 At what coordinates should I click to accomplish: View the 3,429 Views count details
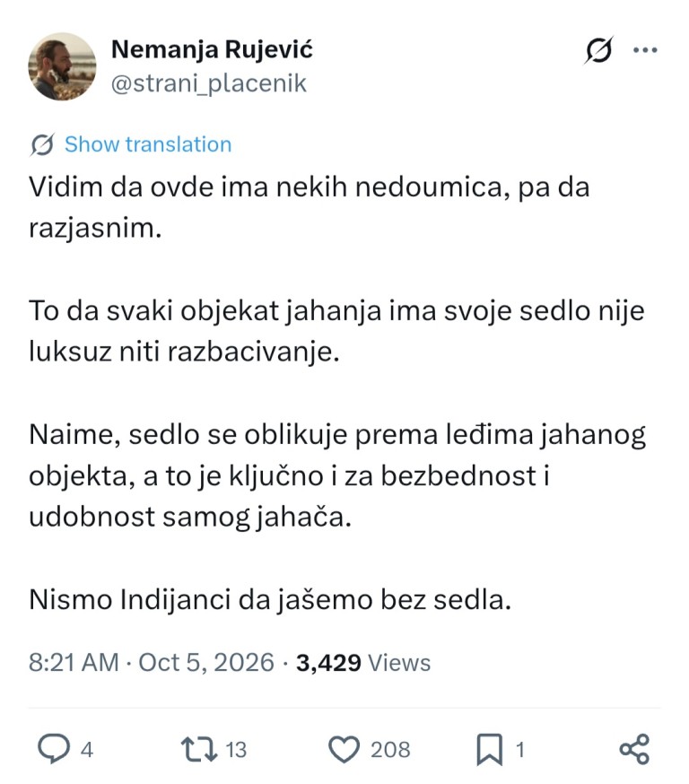[363, 663]
